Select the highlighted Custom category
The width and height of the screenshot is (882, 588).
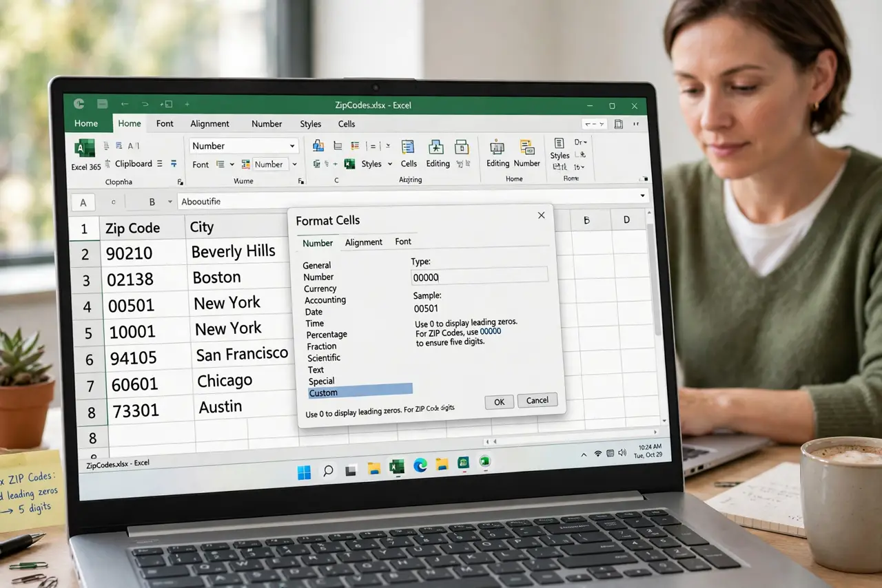pyautogui.click(x=360, y=392)
